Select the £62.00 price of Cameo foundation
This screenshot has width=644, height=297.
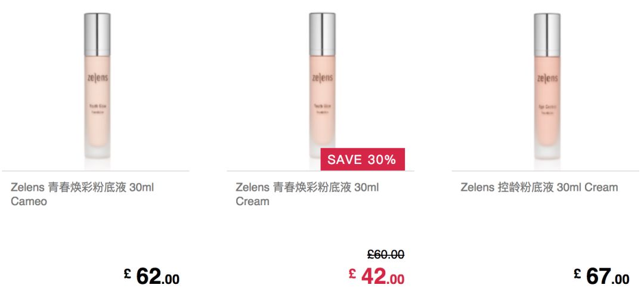151,276
